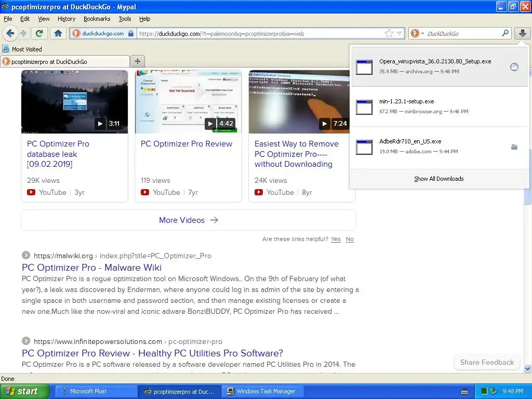Image resolution: width=532 pixels, height=399 pixels.
Task: Click the padlock security icon
Action: pos(130,33)
